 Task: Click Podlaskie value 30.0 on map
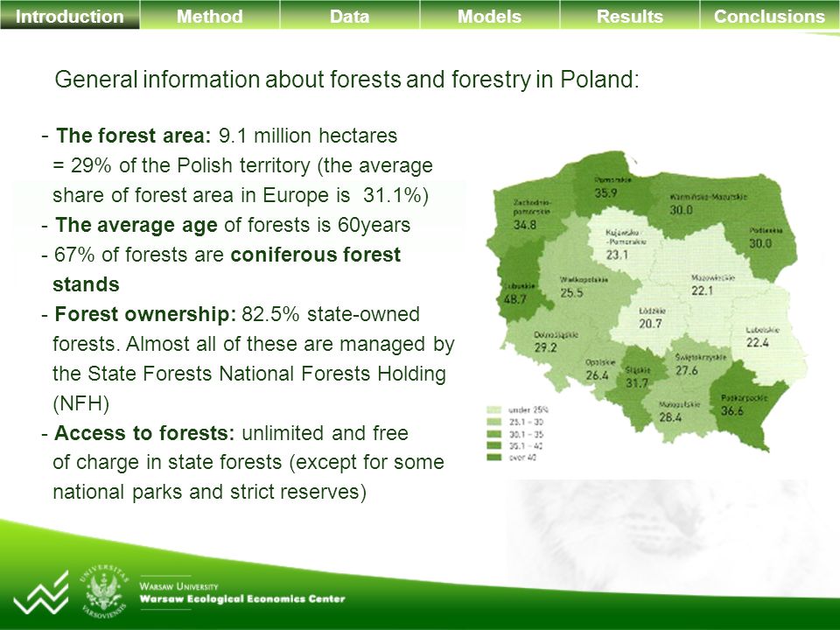click(x=760, y=243)
